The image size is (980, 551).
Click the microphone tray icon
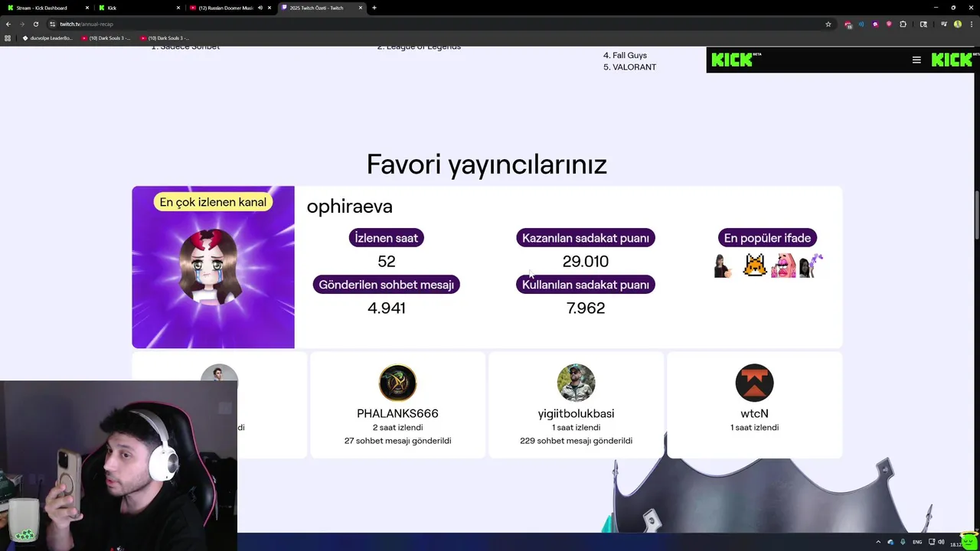click(x=902, y=542)
